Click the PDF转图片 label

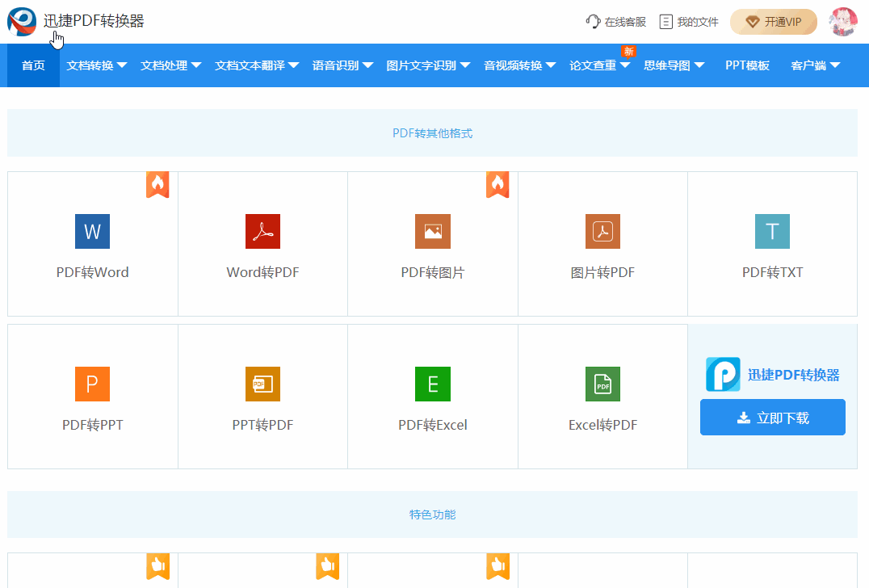click(433, 272)
